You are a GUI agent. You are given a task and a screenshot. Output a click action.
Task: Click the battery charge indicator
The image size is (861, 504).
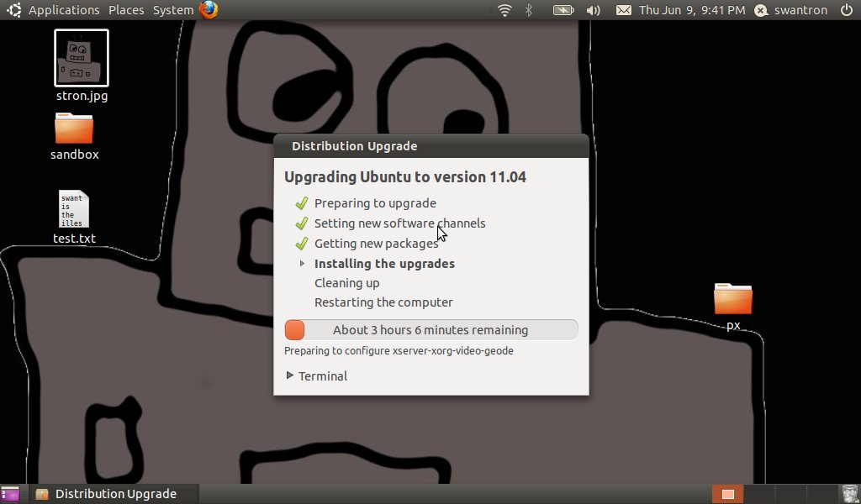(562, 10)
